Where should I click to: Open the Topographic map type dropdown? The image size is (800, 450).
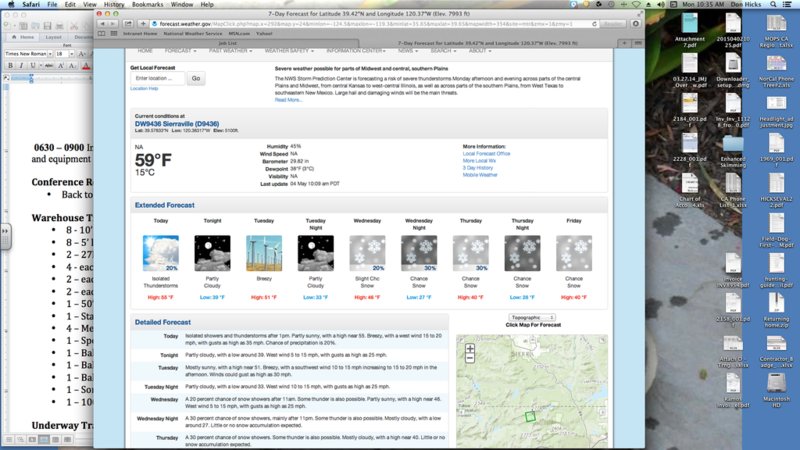coord(532,317)
